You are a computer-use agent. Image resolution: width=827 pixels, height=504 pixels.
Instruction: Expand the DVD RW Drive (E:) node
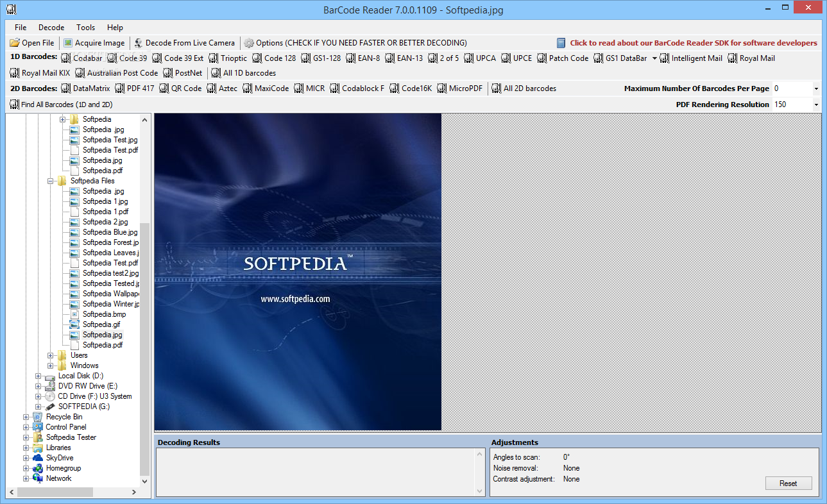(38, 386)
